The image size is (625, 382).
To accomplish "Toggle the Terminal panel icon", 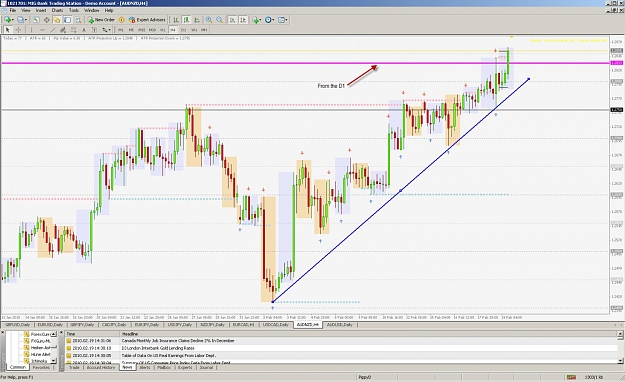I will pos(67,20).
